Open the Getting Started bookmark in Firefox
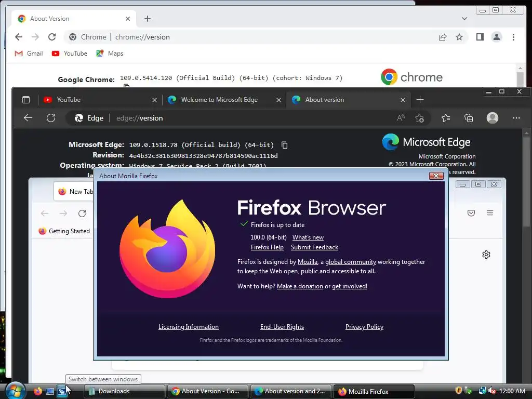 click(64, 231)
